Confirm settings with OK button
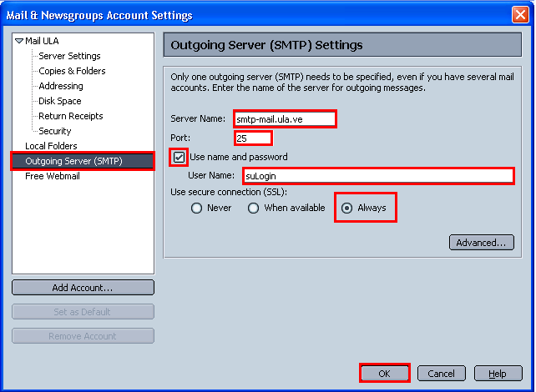 (x=385, y=374)
